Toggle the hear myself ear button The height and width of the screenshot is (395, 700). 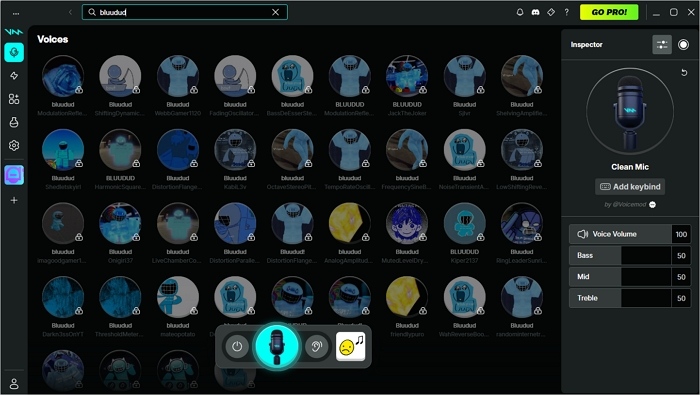[317, 346]
